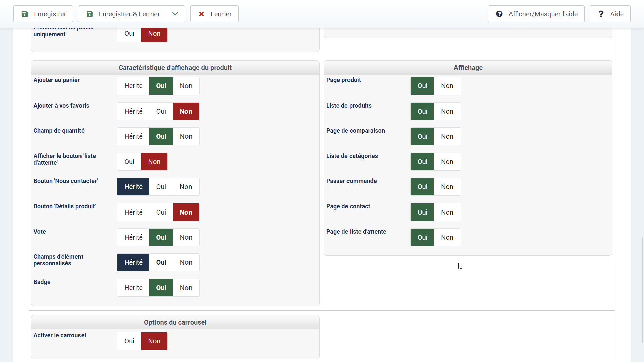
Task: Expand the save options chevron dropdown
Action: click(175, 14)
